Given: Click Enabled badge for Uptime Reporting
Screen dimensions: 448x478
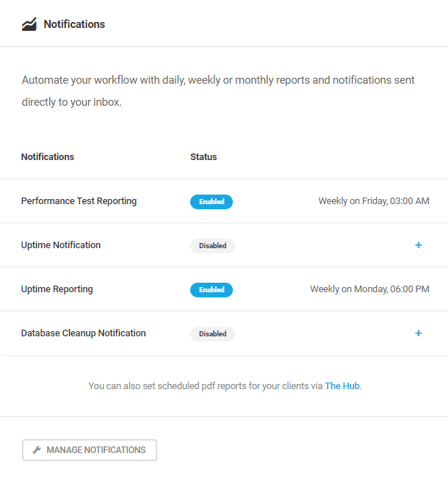Looking at the screenshot, I should (212, 290).
